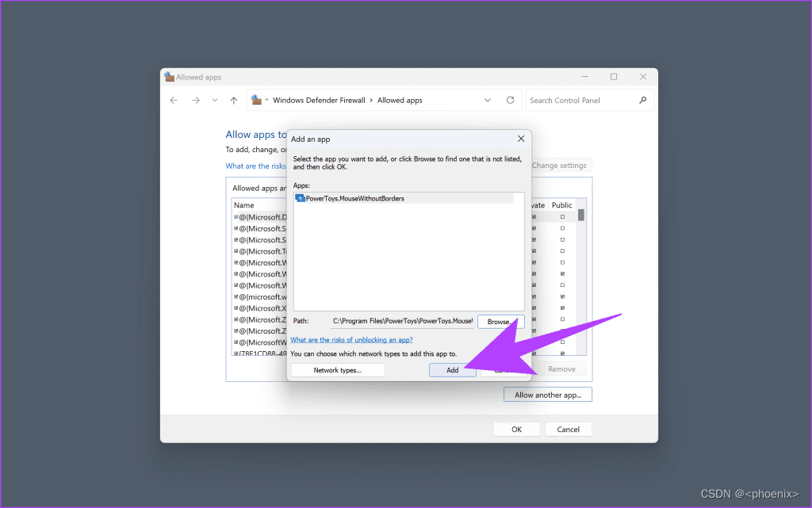Click Cancel at bottom of Allowed apps window
The width and height of the screenshot is (812, 508).
[x=568, y=430]
